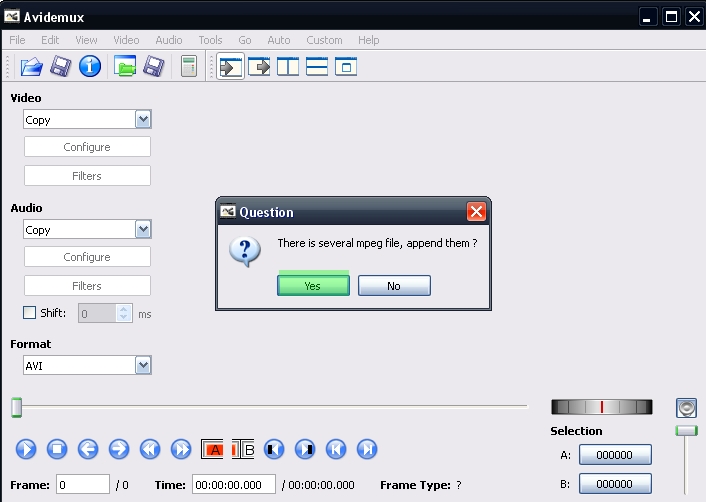Click the volume slider handle
This screenshot has width=706, height=502.
686,431
